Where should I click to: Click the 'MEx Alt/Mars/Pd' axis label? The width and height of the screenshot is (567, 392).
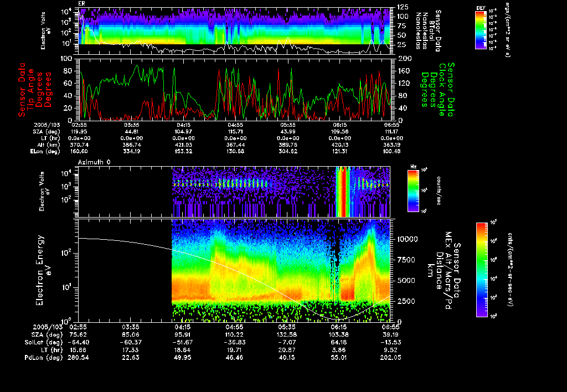tap(449, 271)
